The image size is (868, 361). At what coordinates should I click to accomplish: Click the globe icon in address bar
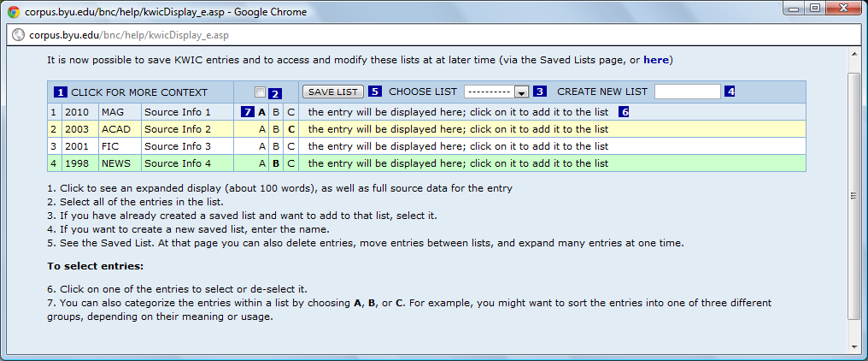pos(18,35)
